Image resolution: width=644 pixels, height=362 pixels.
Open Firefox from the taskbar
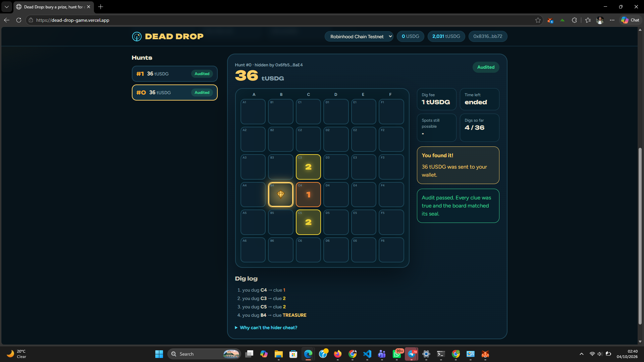[338, 354]
